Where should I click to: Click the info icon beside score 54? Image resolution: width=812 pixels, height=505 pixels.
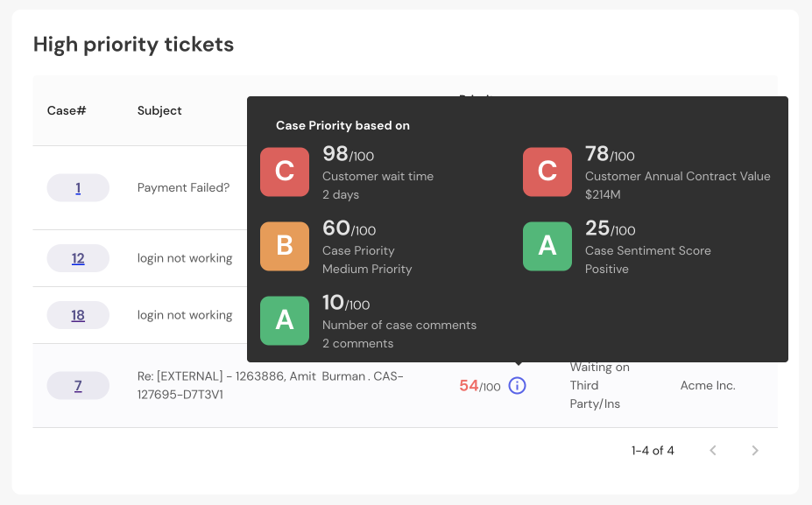click(x=517, y=385)
